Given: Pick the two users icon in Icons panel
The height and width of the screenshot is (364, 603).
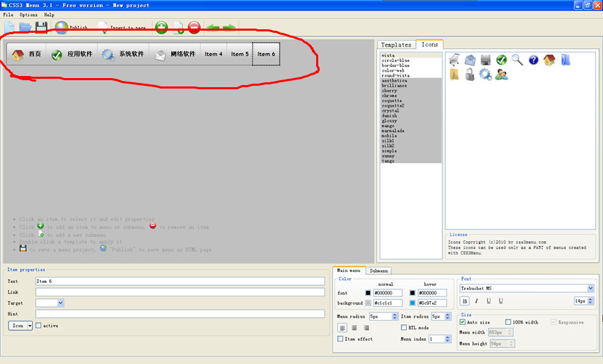Looking at the screenshot, I should click(502, 74).
